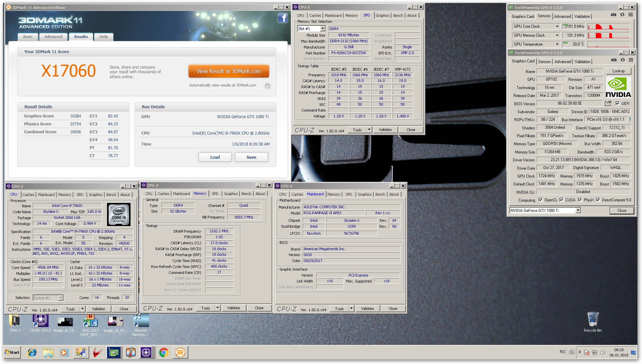Click the red 3DMark taskbar icon

(x=97, y=352)
